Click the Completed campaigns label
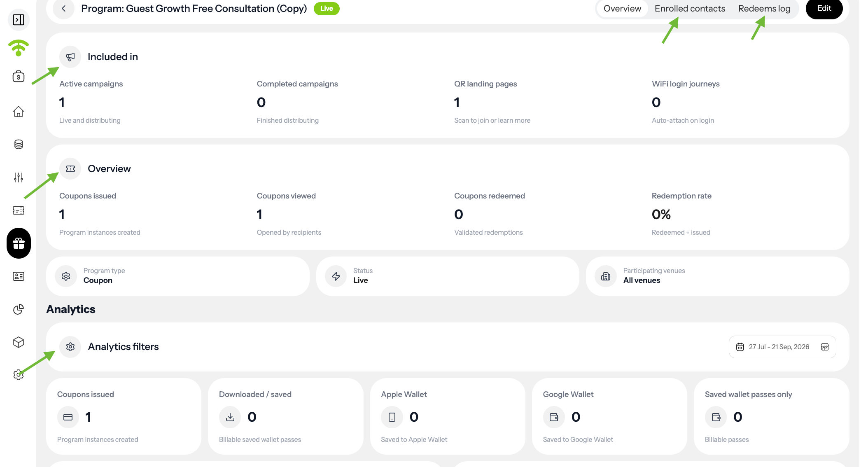This screenshot has width=868, height=467. [x=297, y=84]
